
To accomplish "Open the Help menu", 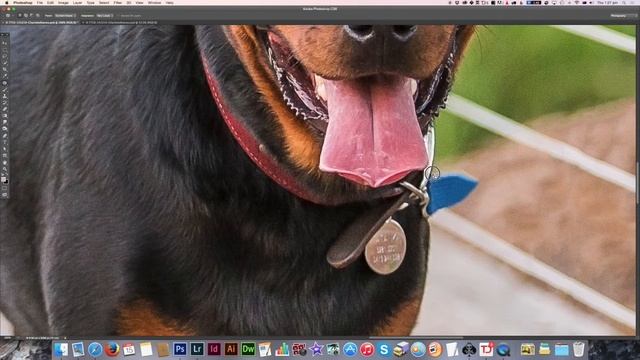I will 169,2.
